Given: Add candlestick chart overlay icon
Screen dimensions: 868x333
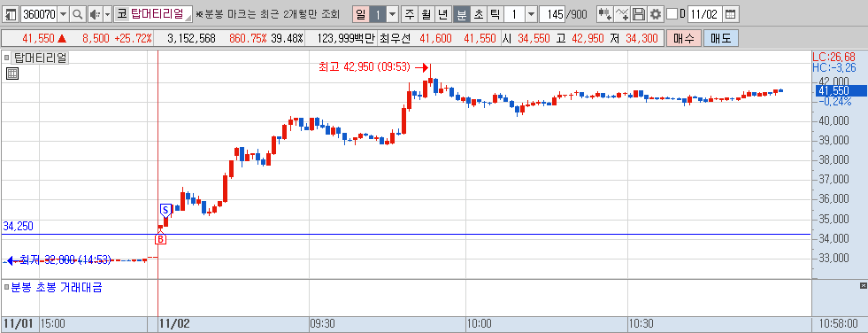Looking at the screenshot, I should coord(605,14).
